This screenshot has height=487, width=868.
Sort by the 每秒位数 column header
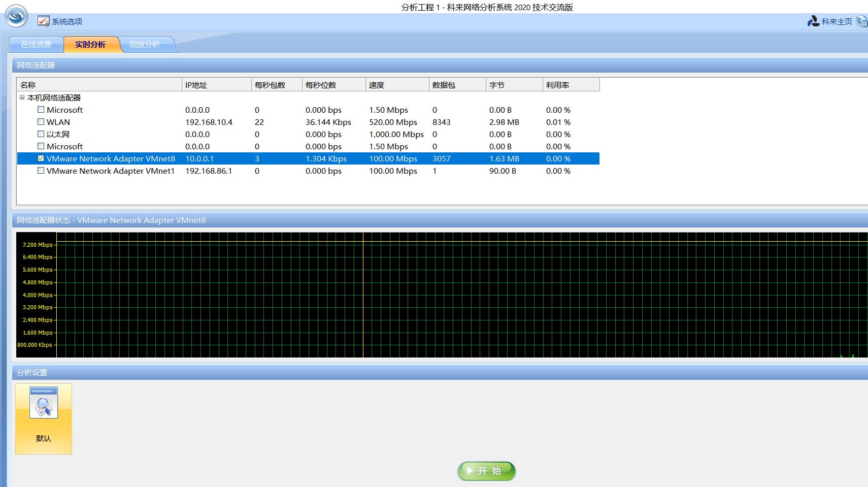tap(334, 85)
